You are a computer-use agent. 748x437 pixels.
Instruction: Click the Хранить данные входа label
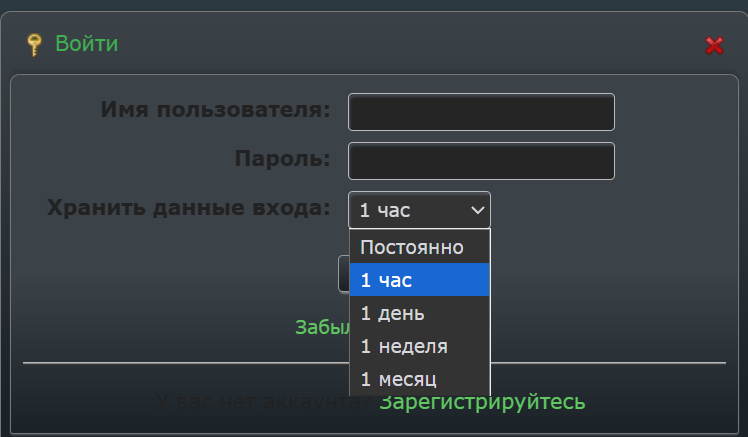tap(188, 208)
